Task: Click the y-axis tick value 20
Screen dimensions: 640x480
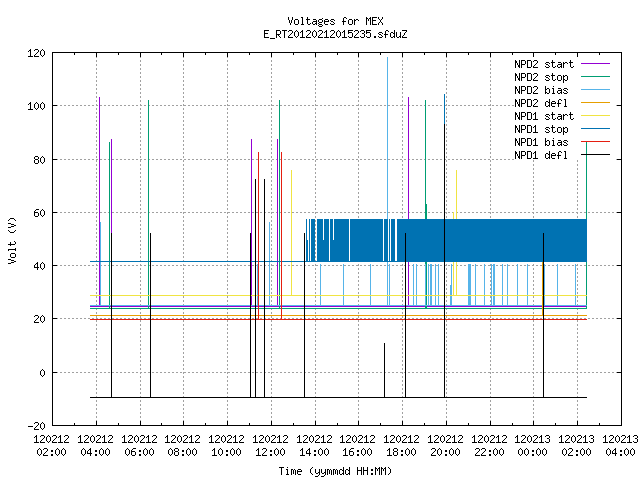Action: [x=39, y=319]
